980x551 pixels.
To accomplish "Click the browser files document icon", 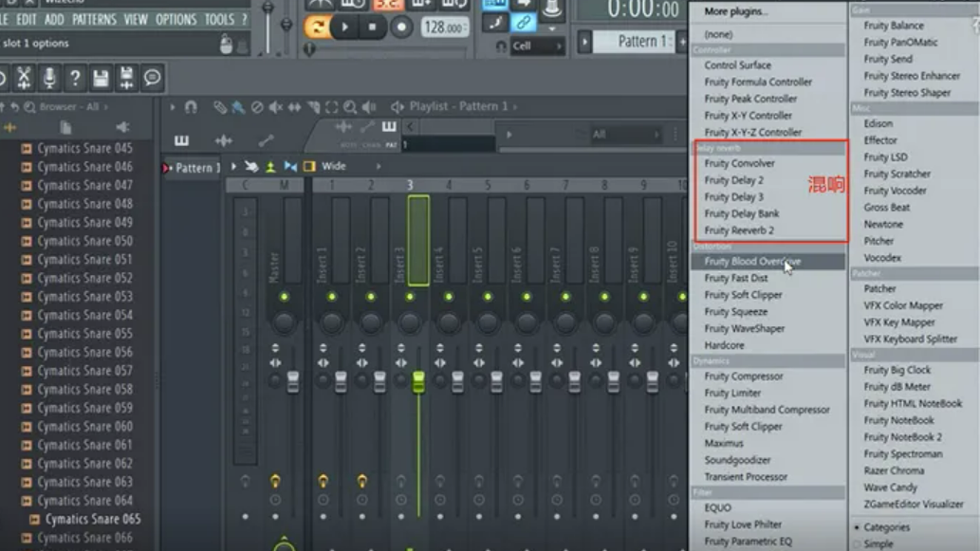I will pyautogui.click(x=65, y=127).
